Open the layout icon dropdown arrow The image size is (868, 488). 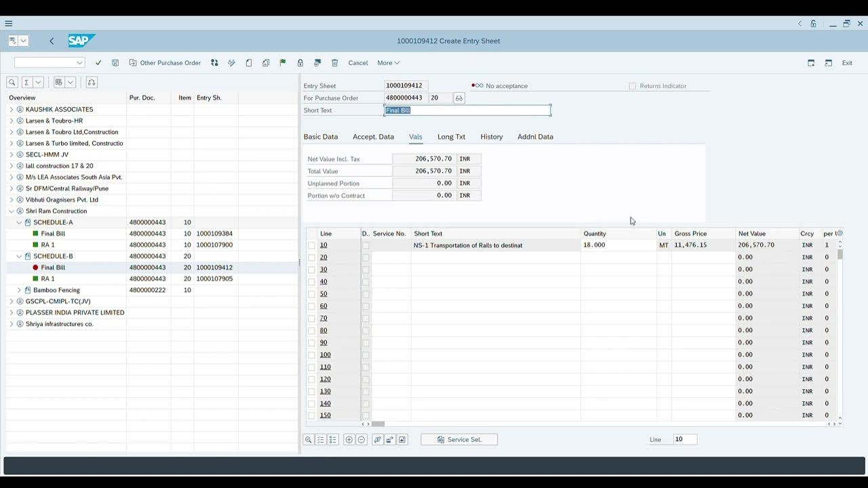pyautogui.click(x=71, y=82)
